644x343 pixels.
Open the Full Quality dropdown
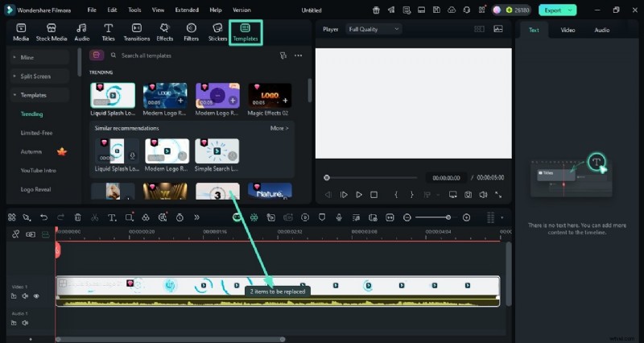[x=374, y=29]
